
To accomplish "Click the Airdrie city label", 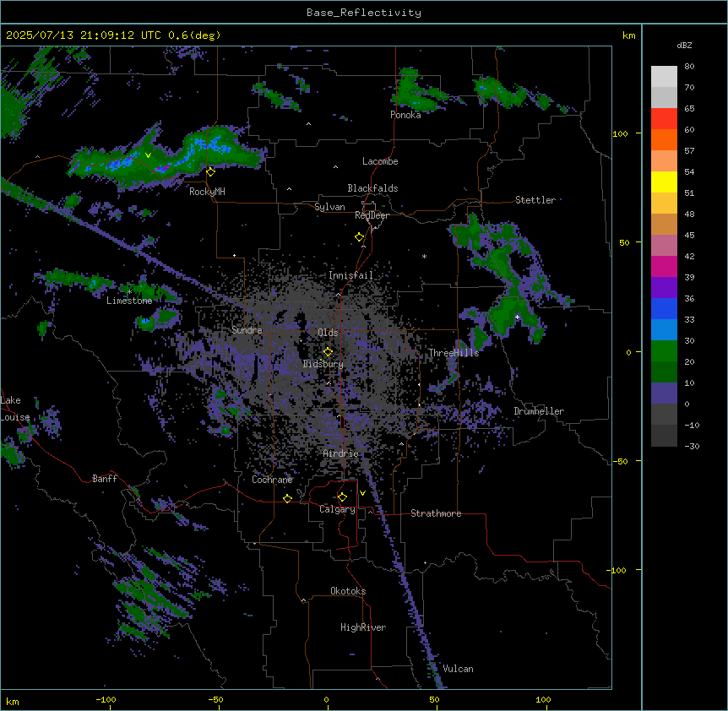I will (341, 453).
